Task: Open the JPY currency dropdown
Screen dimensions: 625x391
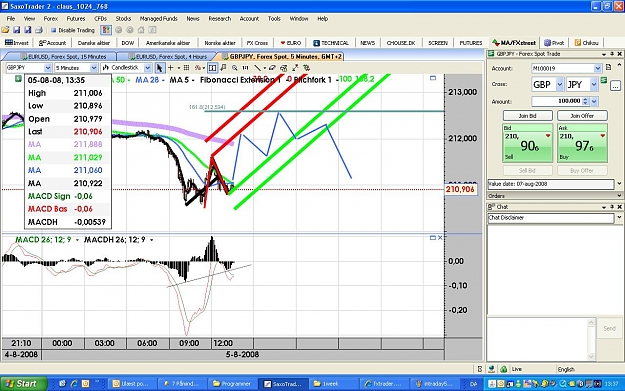Action: click(x=594, y=84)
